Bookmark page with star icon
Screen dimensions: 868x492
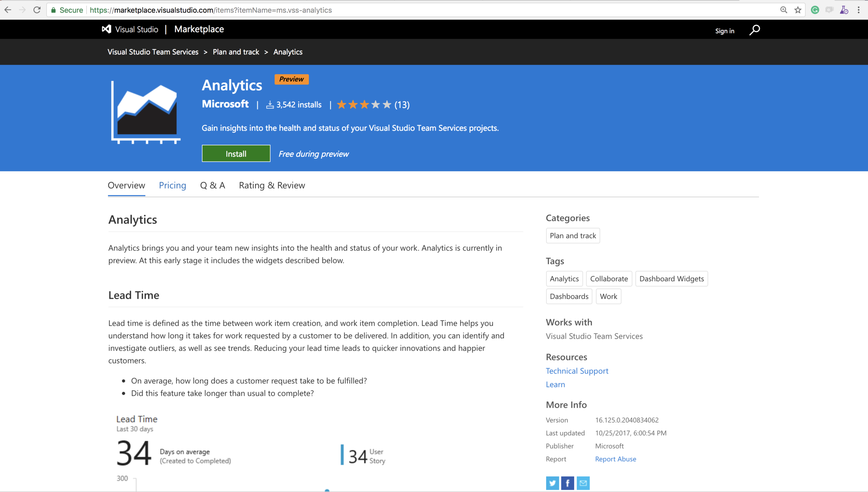click(798, 10)
